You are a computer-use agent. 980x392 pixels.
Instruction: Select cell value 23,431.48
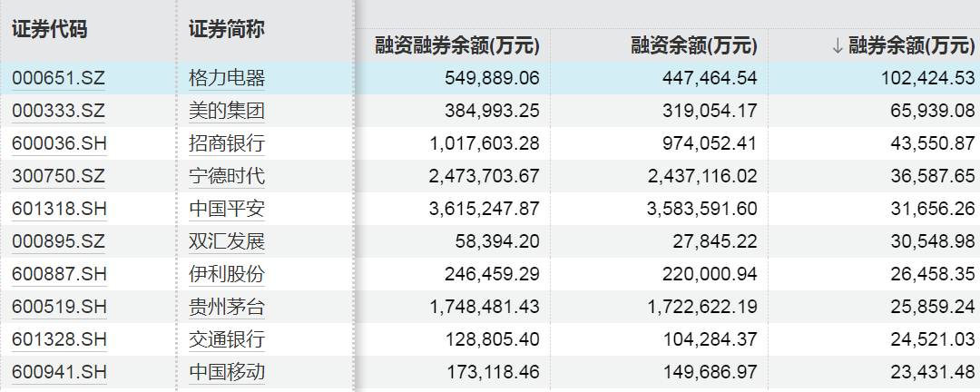point(933,372)
